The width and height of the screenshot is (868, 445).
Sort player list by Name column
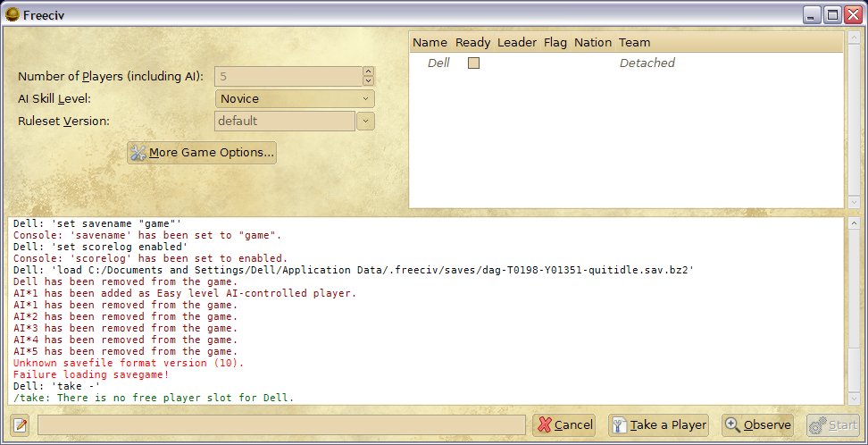[430, 42]
